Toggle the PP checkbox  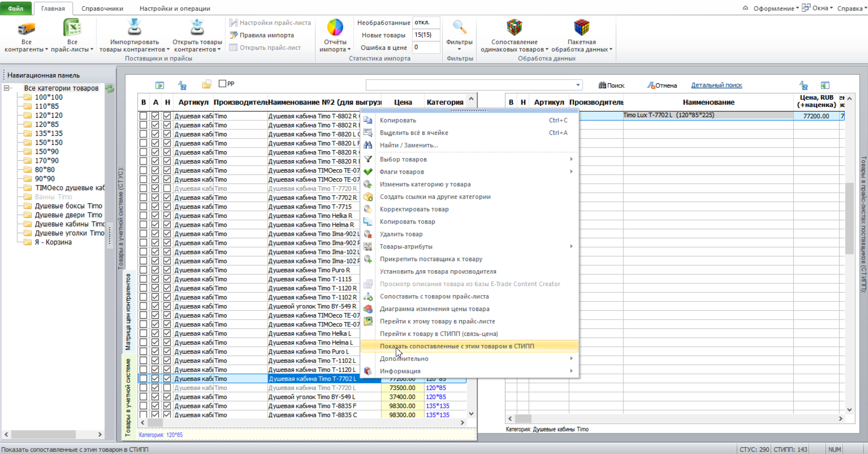click(223, 83)
